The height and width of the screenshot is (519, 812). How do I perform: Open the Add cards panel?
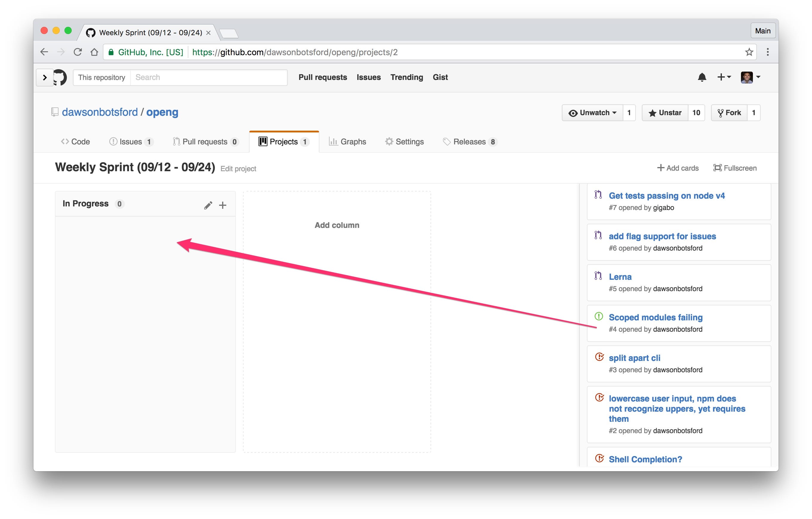click(678, 168)
